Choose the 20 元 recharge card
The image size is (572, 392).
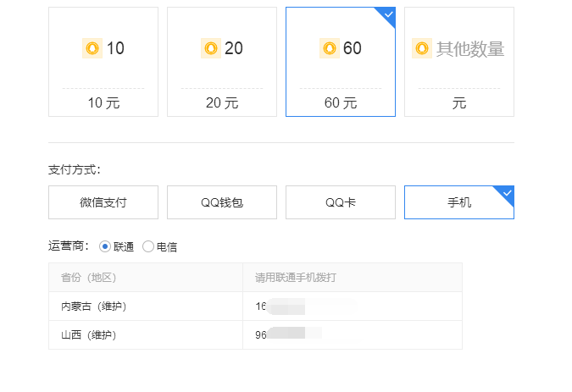pos(222,62)
